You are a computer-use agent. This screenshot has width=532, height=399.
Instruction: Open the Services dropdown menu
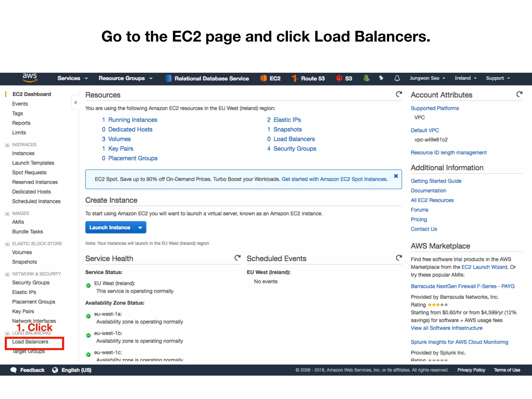click(x=72, y=78)
